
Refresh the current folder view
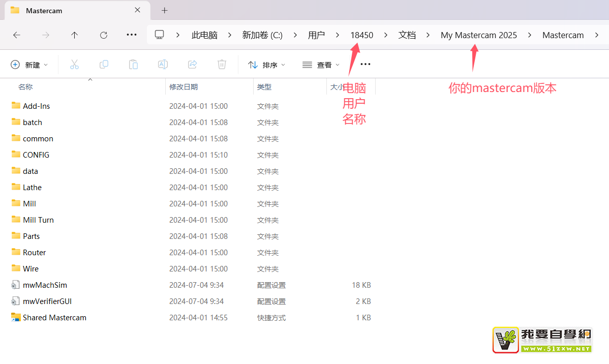point(104,35)
